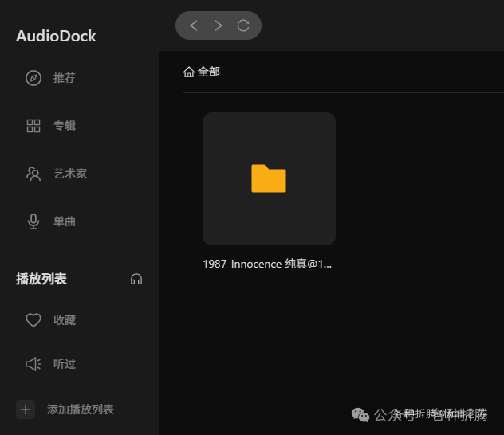Open the 收藏 playlist

click(x=65, y=320)
